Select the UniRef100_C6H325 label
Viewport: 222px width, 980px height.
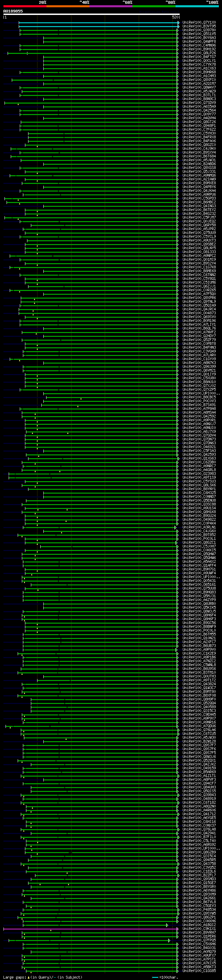199,493
